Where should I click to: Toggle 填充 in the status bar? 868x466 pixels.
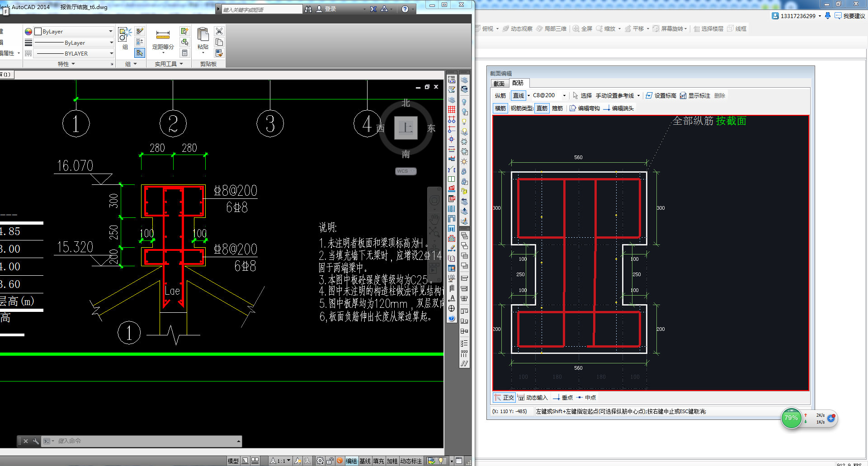coord(378,461)
